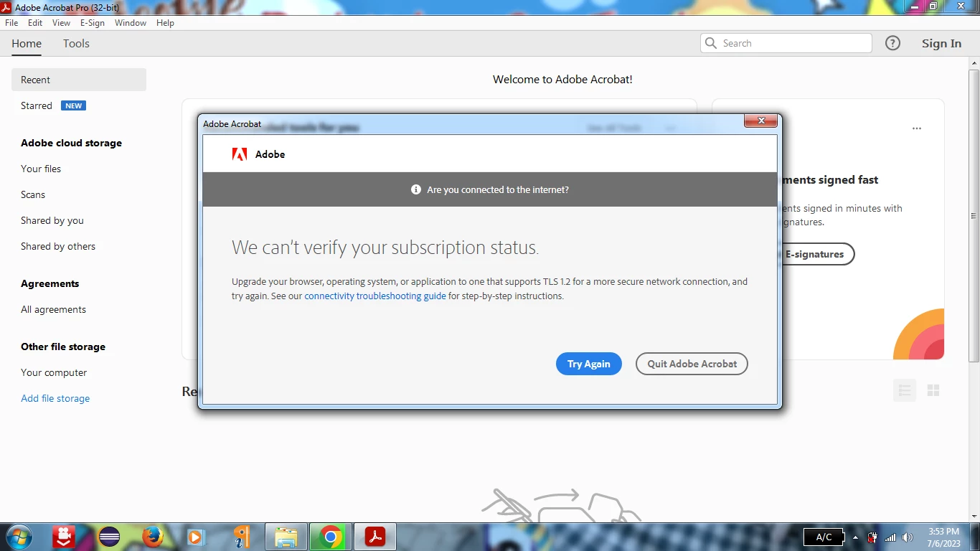Viewport: 980px width, 551px height.
Task: Open the three-dots menu on the e-signature card
Action: [916, 128]
